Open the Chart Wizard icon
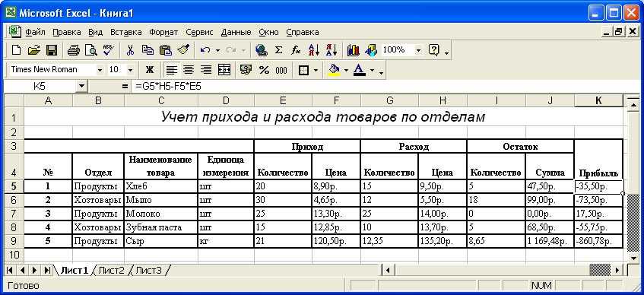This screenshot has height=295, width=644. (354, 50)
